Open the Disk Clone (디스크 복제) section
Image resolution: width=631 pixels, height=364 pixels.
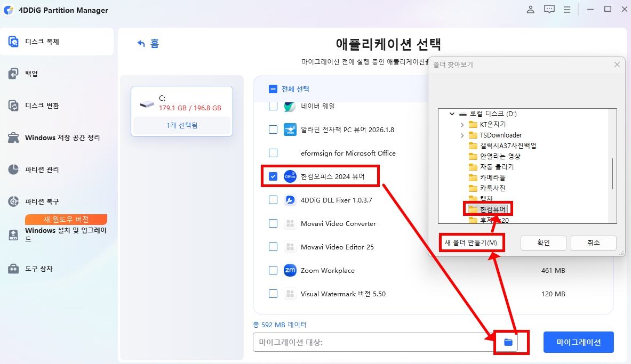[57, 42]
